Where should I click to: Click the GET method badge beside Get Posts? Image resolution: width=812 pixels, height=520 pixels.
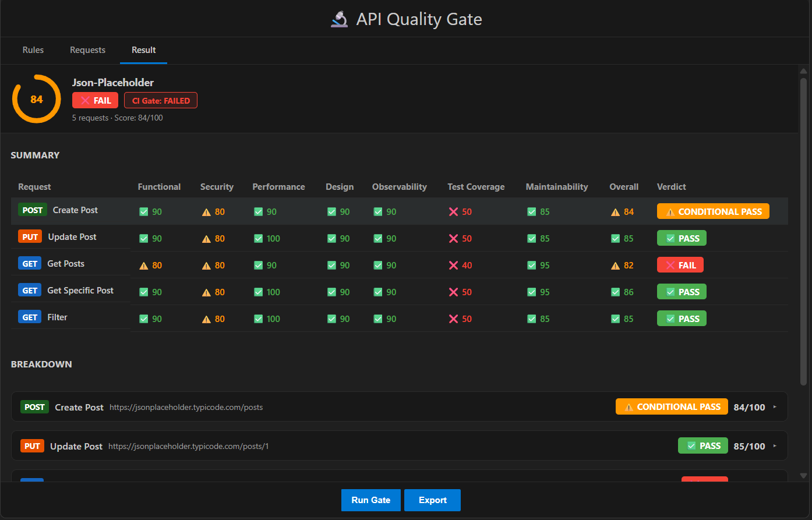coord(30,264)
